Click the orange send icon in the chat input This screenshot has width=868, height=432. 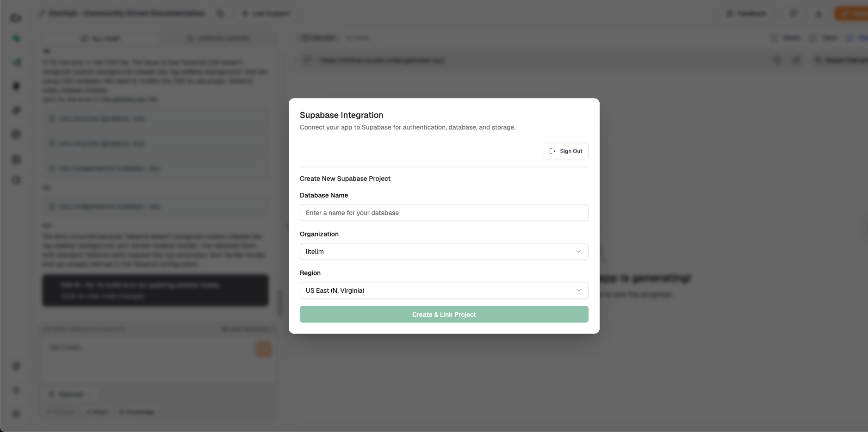[263, 349]
